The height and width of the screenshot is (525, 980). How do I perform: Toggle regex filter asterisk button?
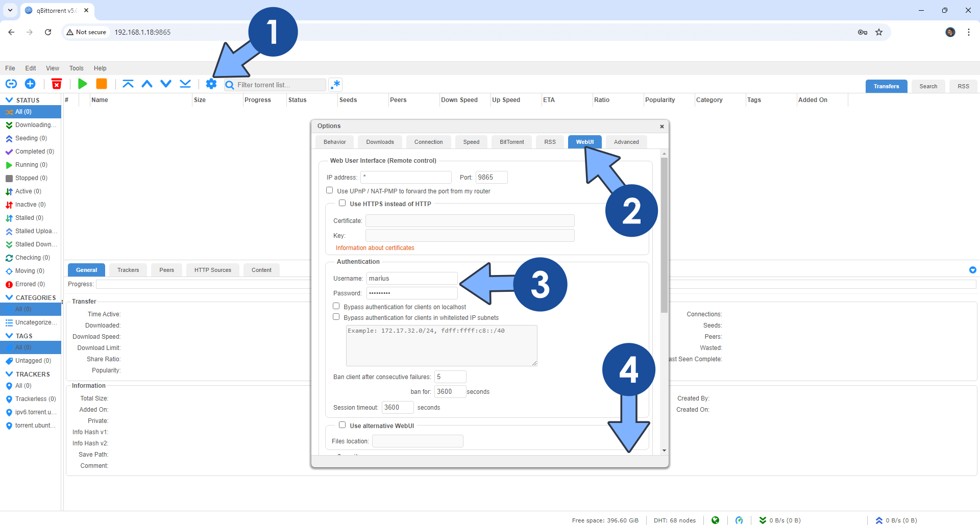point(335,85)
